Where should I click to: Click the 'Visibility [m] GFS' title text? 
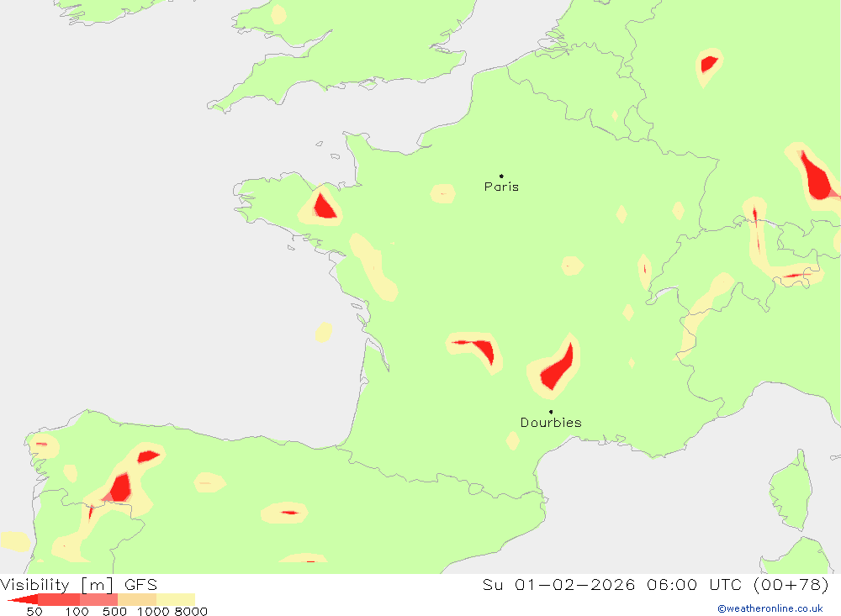pyautogui.click(x=79, y=584)
